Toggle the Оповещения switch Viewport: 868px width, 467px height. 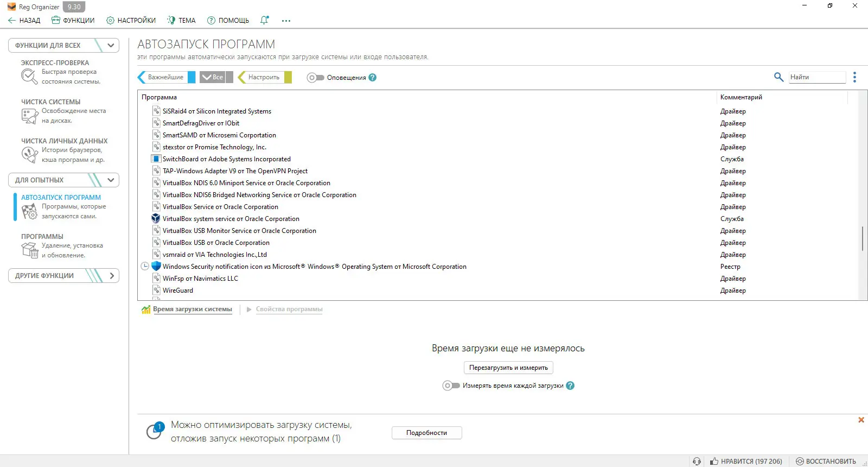click(x=315, y=78)
